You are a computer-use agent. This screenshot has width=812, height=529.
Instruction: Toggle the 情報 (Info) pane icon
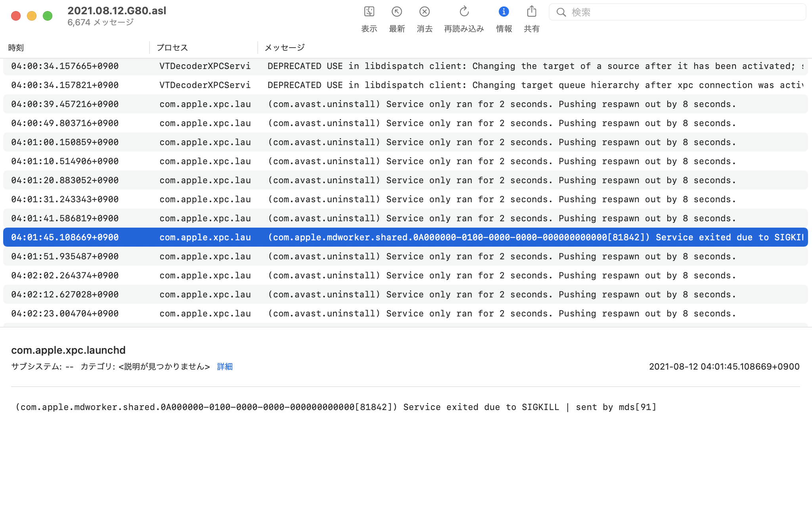pyautogui.click(x=504, y=12)
